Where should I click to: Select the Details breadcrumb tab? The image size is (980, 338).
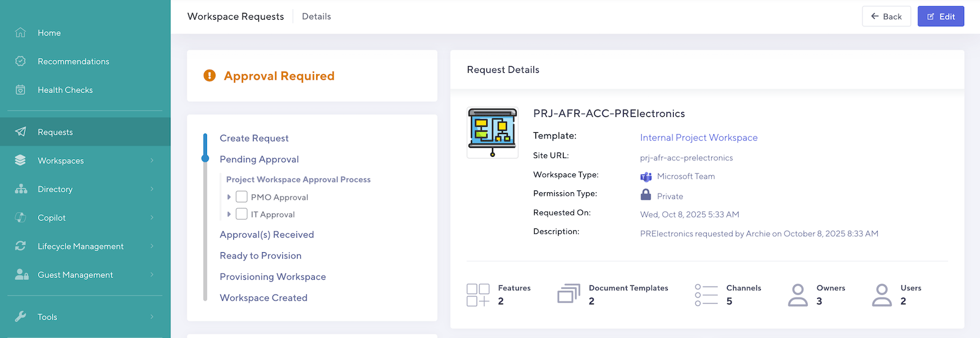pyautogui.click(x=316, y=17)
